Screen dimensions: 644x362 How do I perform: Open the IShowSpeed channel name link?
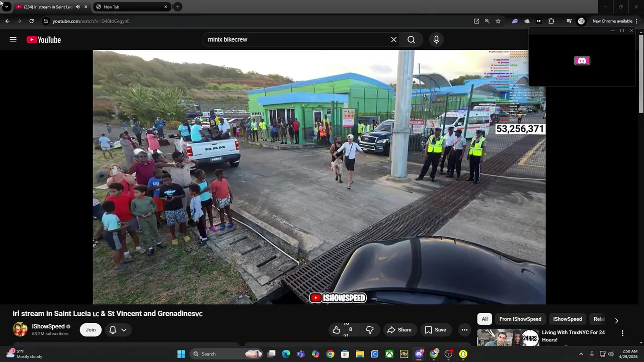pyautogui.click(x=48, y=326)
